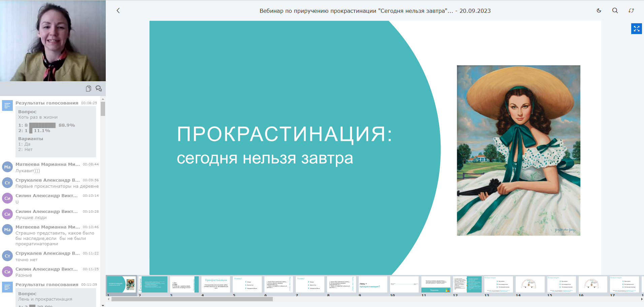644x307 pixels.
Task: Expand the slide to fullscreen
Action: [x=637, y=29]
